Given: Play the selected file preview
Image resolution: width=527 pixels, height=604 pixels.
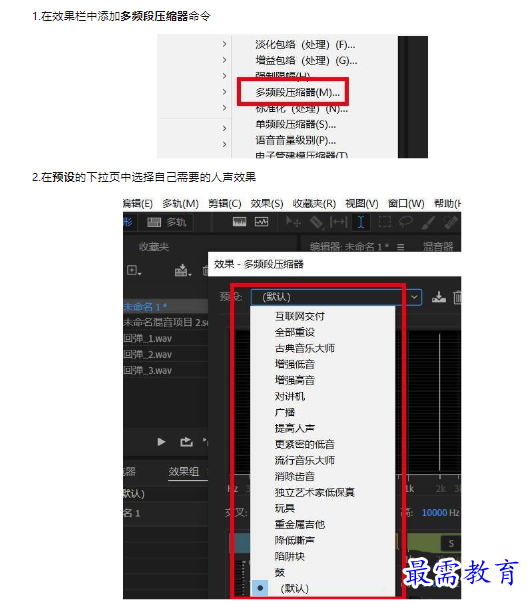Looking at the screenshot, I should [161, 442].
